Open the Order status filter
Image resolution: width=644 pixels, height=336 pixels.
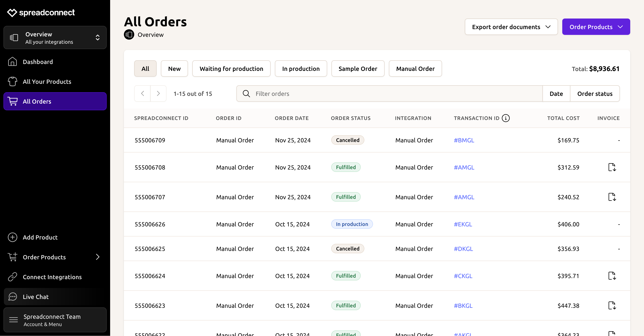[595, 93]
